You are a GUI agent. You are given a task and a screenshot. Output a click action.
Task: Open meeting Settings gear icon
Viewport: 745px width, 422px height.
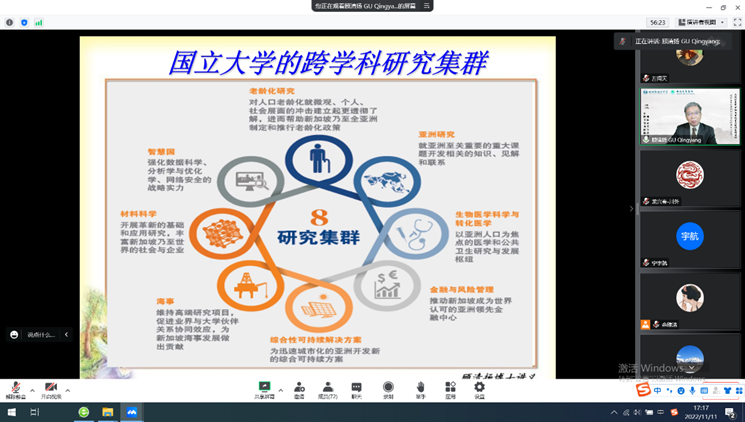tap(479, 387)
